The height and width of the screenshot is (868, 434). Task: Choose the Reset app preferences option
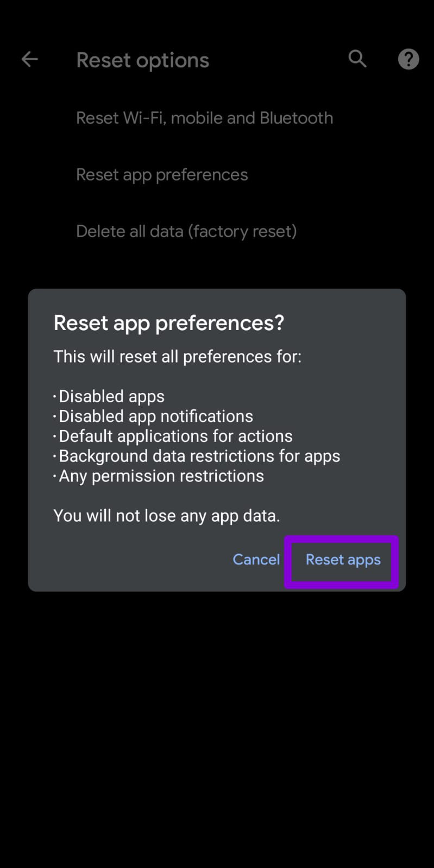(162, 175)
